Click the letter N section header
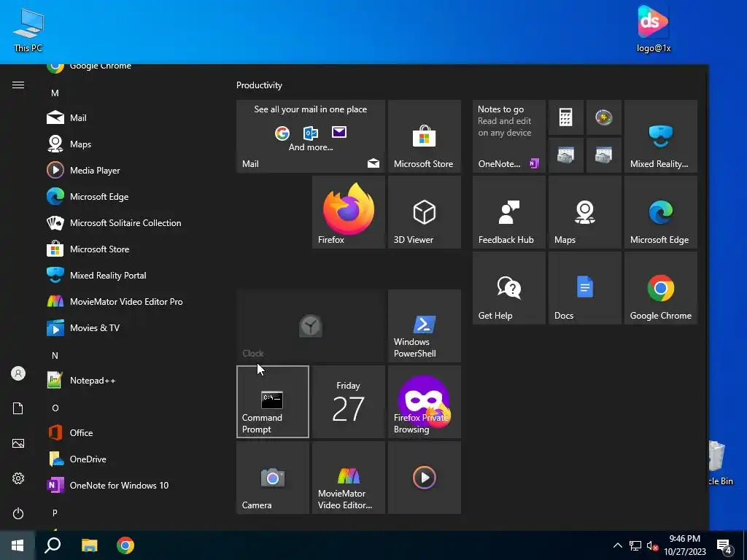The image size is (747, 560). pyautogui.click(x=55, y=356)
